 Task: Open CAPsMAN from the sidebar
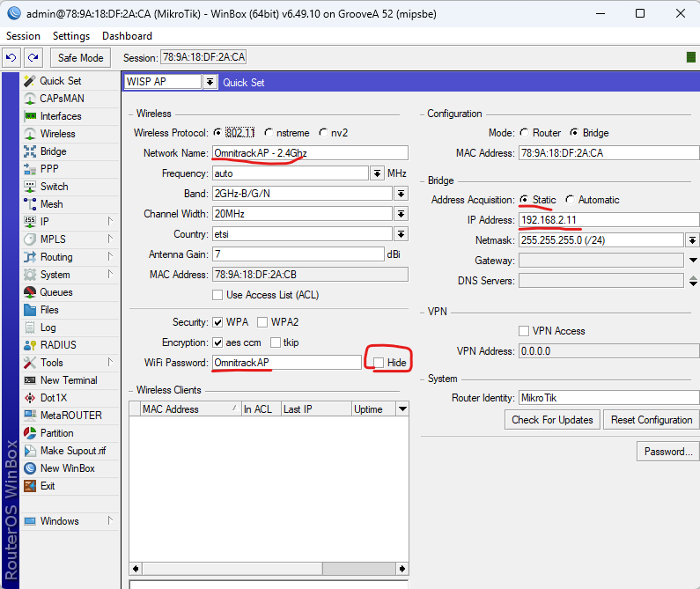pos(62,99)
